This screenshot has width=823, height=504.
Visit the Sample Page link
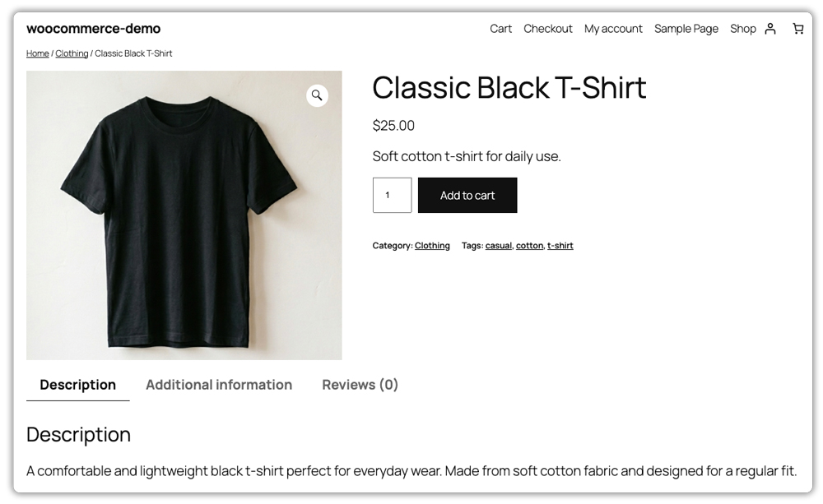click(686, 29)
